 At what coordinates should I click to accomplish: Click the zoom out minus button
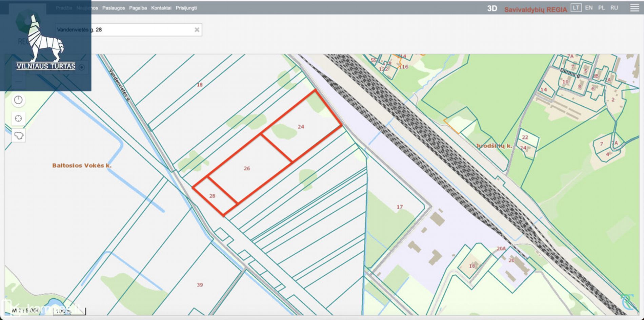(18, 82)
